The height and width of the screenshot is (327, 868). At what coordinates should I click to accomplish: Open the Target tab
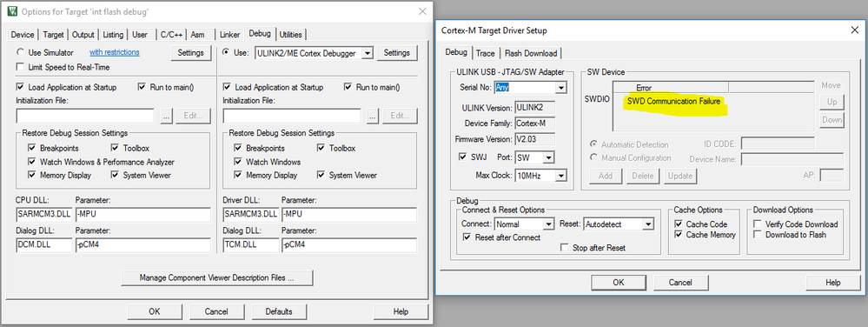[x=53, y=35]
